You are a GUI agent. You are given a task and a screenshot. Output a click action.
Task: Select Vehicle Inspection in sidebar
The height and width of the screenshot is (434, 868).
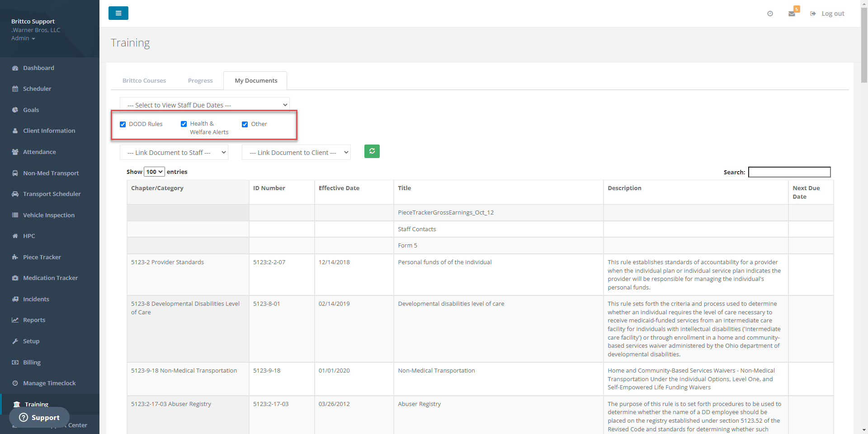pyautogui.click(x=49, y=215)
